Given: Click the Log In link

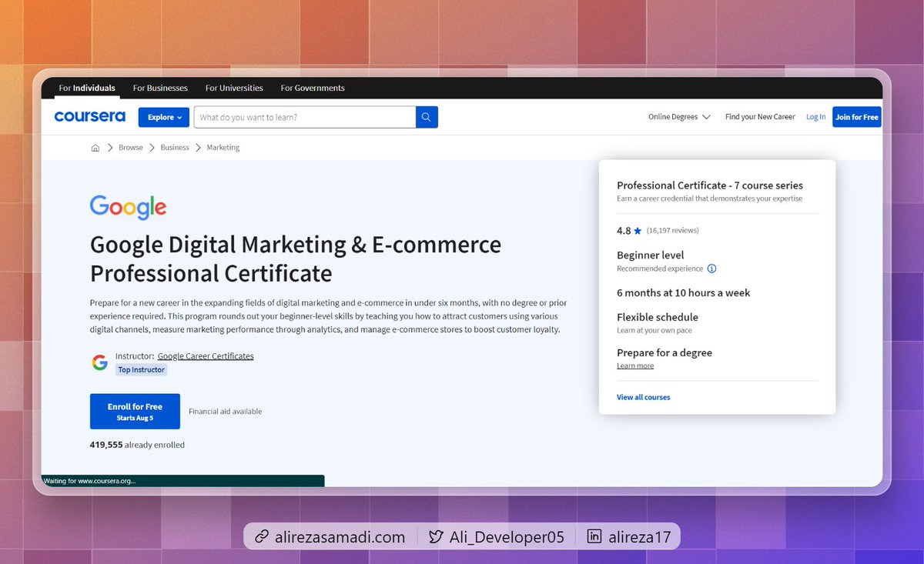Looking at the screenshot, I should [x=815, y=117].
